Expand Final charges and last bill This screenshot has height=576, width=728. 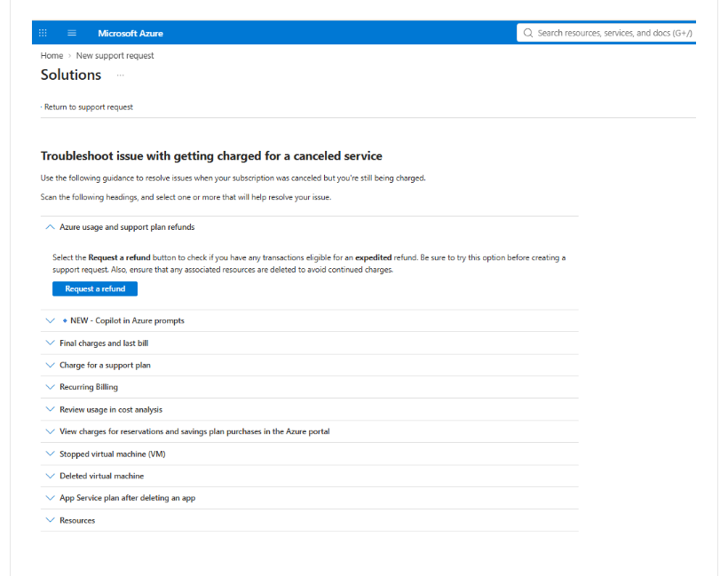click(x=309, y=343)
